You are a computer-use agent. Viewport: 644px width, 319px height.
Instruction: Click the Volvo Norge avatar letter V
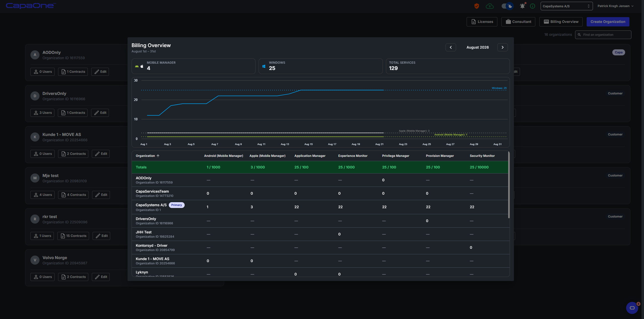35,260
